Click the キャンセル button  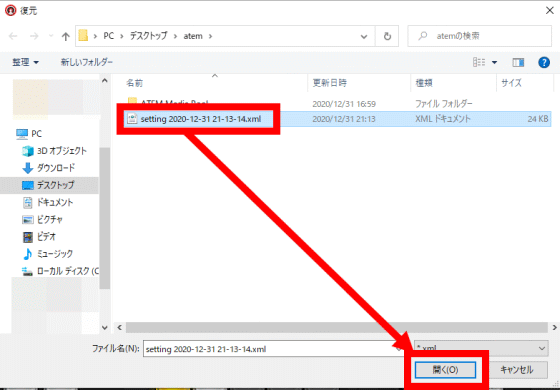click(x=516, y=370)
